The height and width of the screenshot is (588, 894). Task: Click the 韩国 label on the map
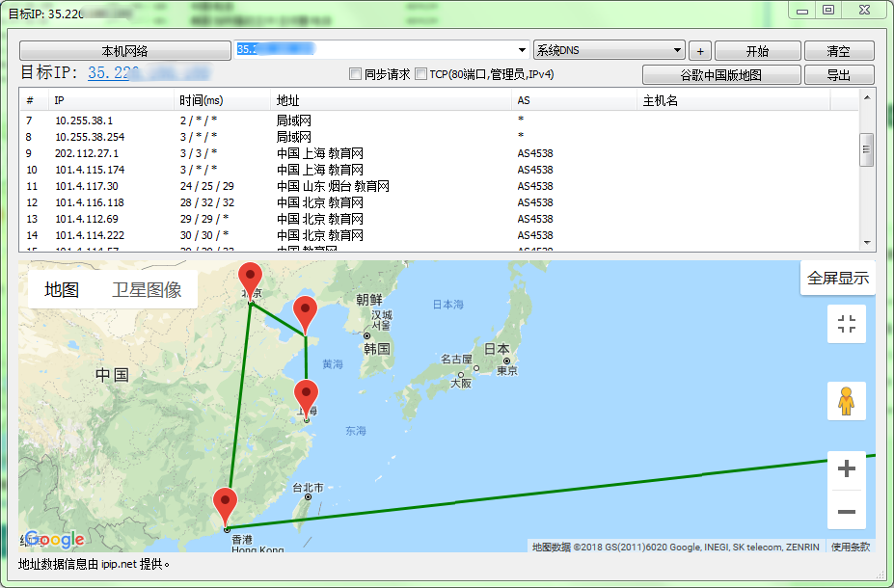pos(377,349)
